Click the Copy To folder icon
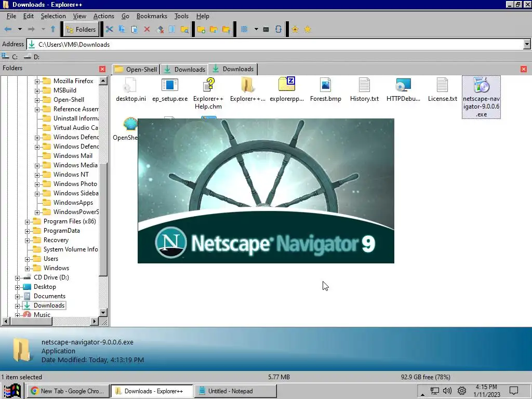 pos(214,30)
